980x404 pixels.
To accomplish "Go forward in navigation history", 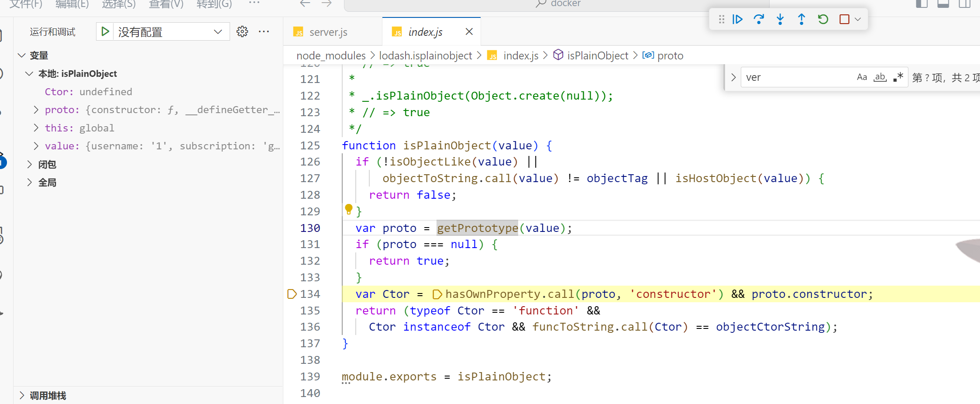I will click(327, 3).
